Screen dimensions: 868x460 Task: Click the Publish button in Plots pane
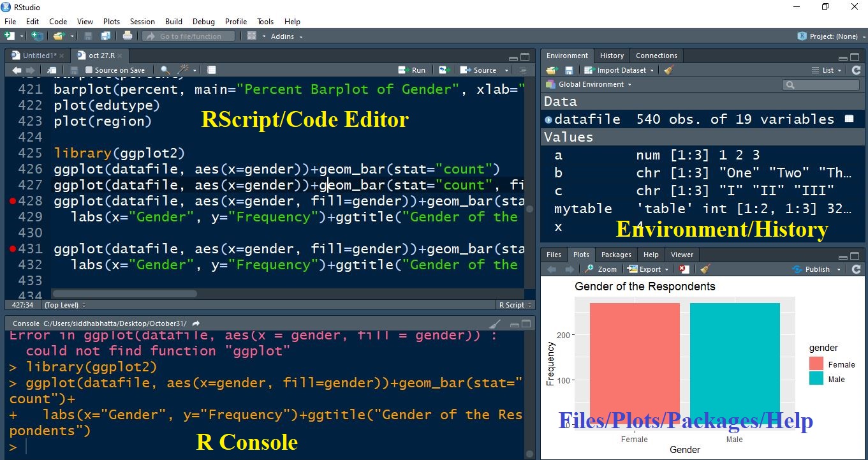811,269
